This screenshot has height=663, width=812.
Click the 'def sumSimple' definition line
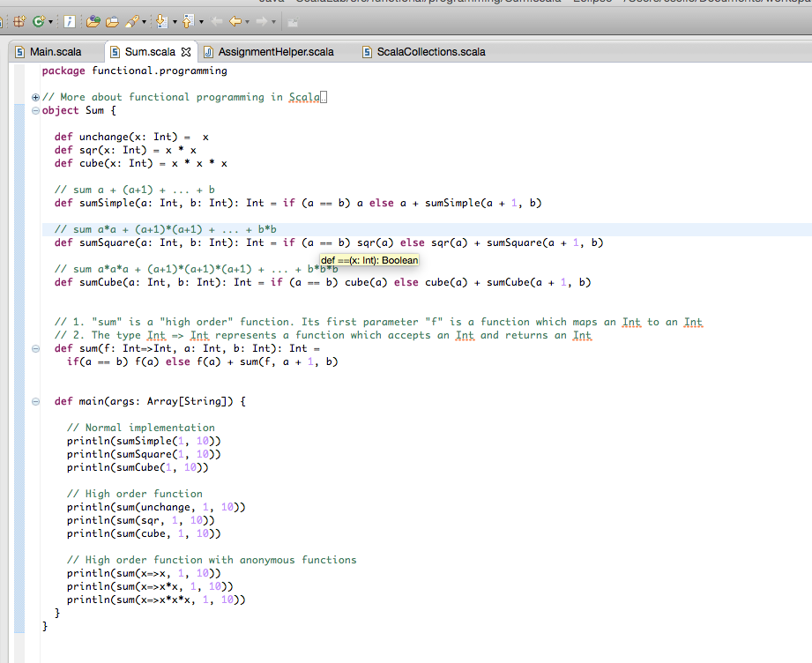click(298, 203)
